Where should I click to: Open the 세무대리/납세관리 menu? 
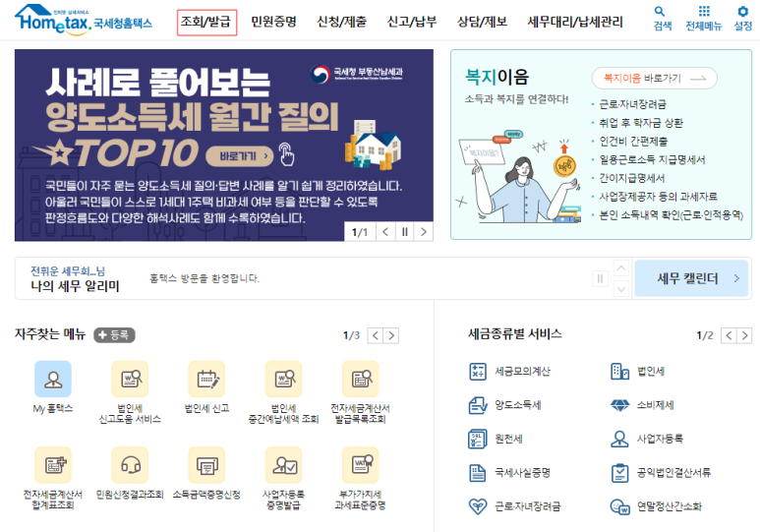pyautogui.click(x=575, y=22)
